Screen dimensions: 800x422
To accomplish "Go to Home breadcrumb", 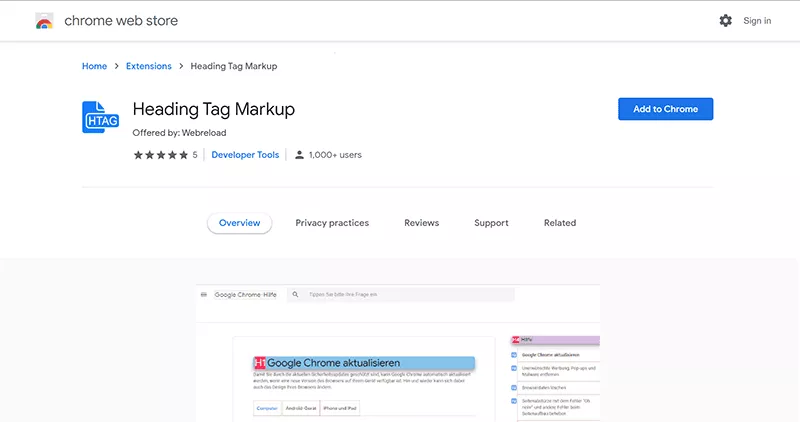I will pyautogui.click(x=94, y=66).
